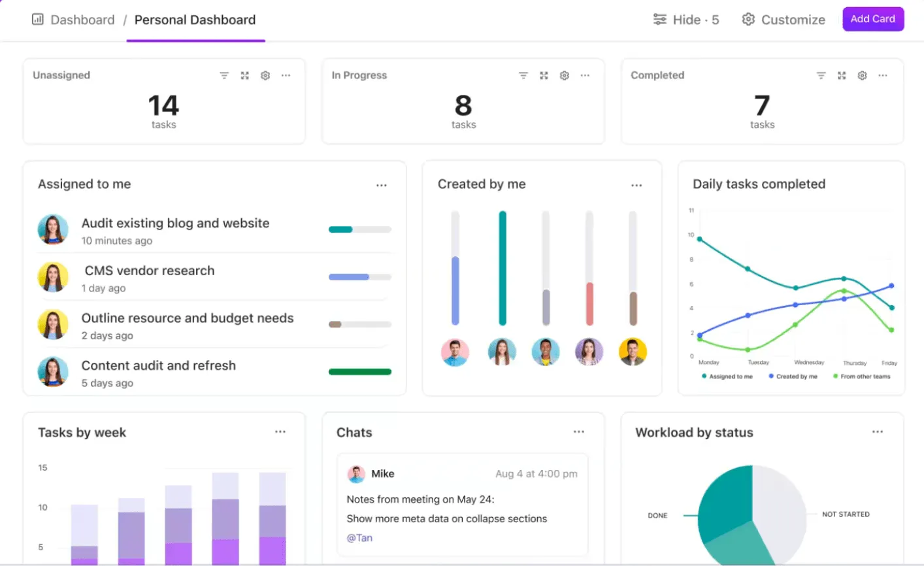Click the Add Card button
924x566 pixels.
872,19
